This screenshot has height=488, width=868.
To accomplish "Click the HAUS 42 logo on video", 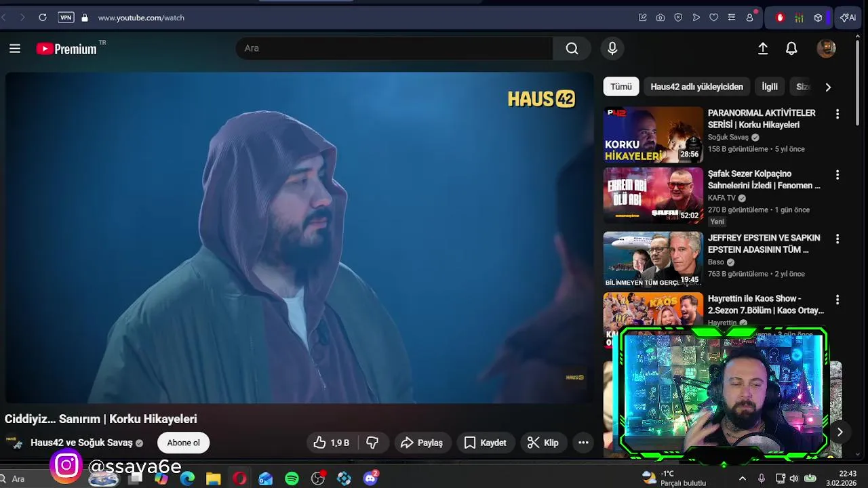I will [x=541, y=98].
